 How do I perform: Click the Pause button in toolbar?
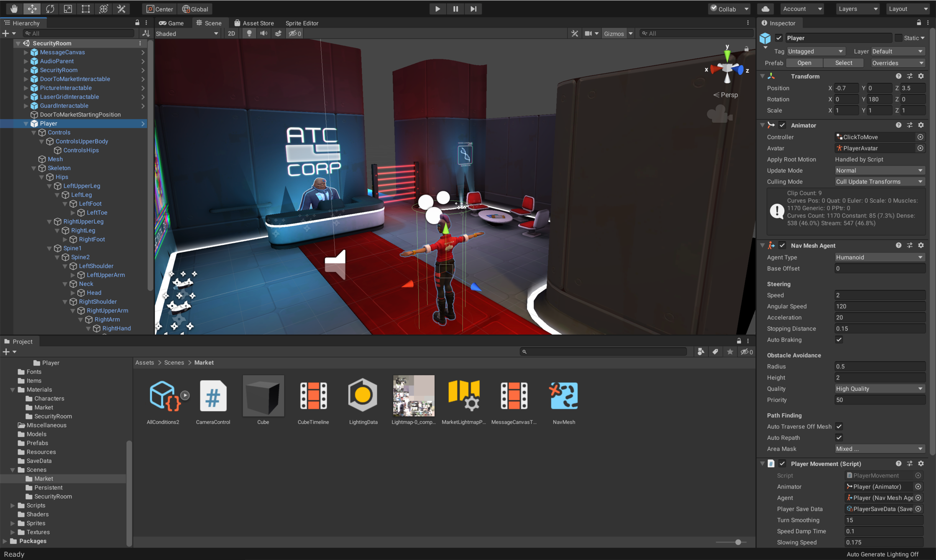point(455,8)
